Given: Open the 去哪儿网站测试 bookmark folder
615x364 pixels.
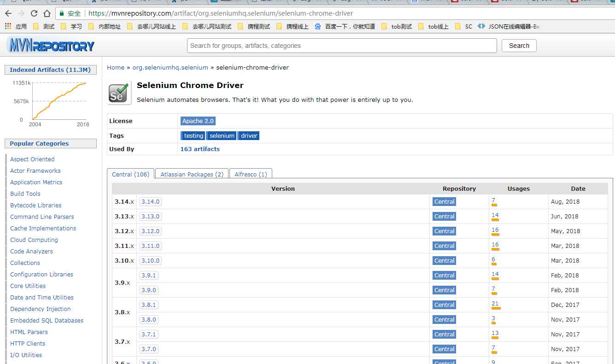Looking at the screenshot, I should tap(207, 26).
